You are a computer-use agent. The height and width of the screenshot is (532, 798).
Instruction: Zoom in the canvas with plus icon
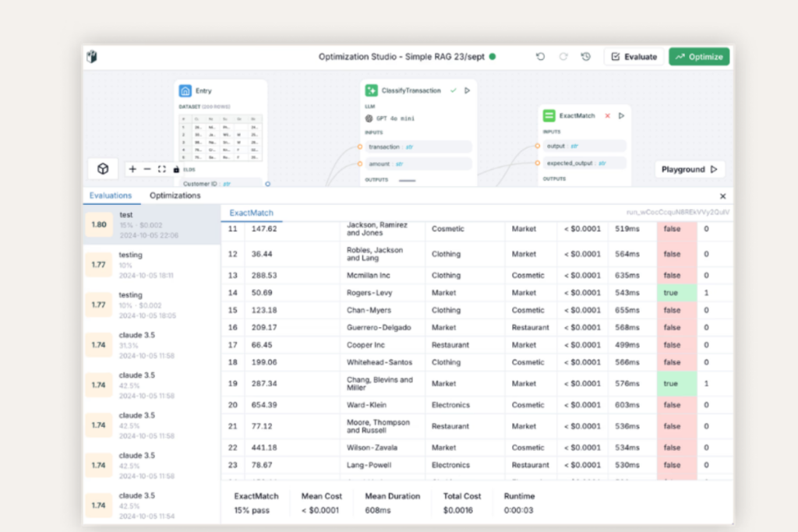[x=132, y=169]
